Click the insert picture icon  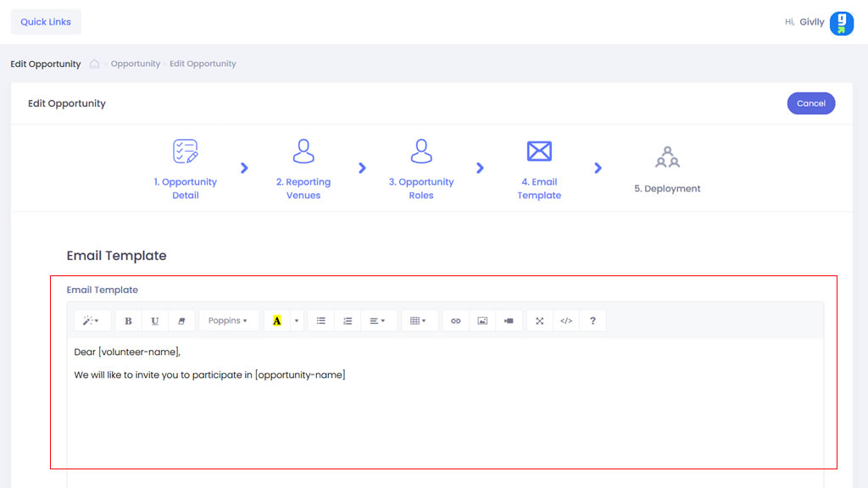tap(482, 321)
